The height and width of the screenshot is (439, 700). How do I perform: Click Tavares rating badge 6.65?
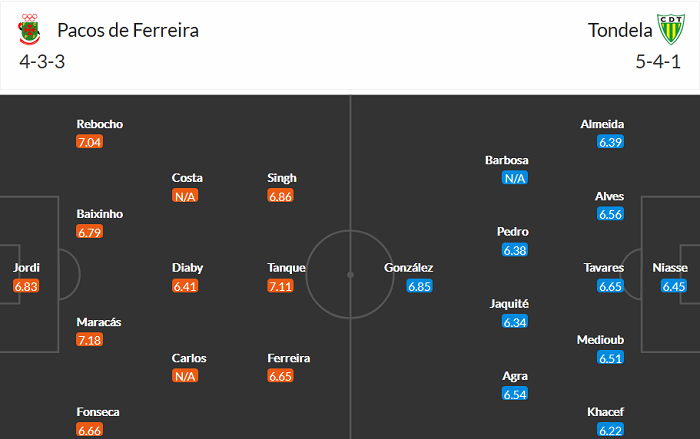(x=610, y=286)
